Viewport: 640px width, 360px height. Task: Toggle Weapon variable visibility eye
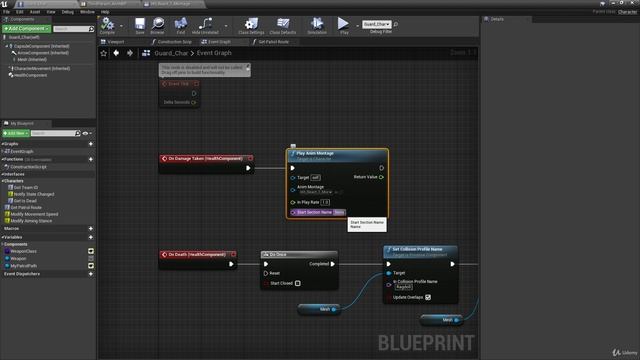(x=91, y=258)
